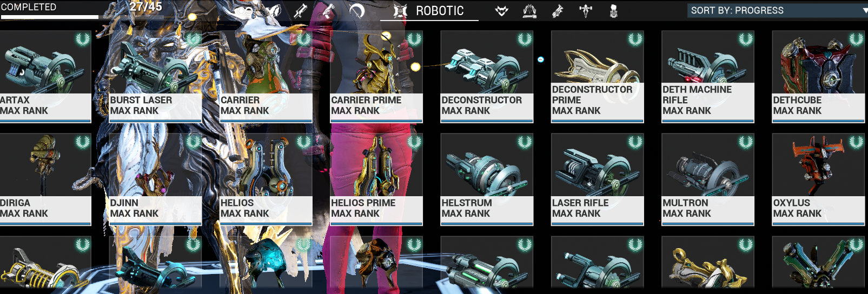Select the melee weapons category icon
This screenshot has width=868, height=294.
357,11
